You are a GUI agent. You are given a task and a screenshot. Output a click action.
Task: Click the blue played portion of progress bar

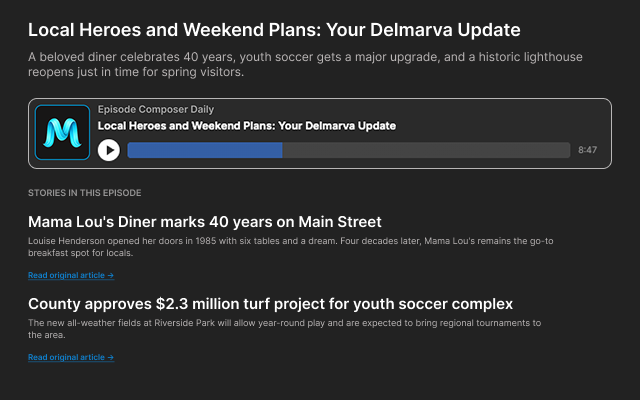point(204,150)
